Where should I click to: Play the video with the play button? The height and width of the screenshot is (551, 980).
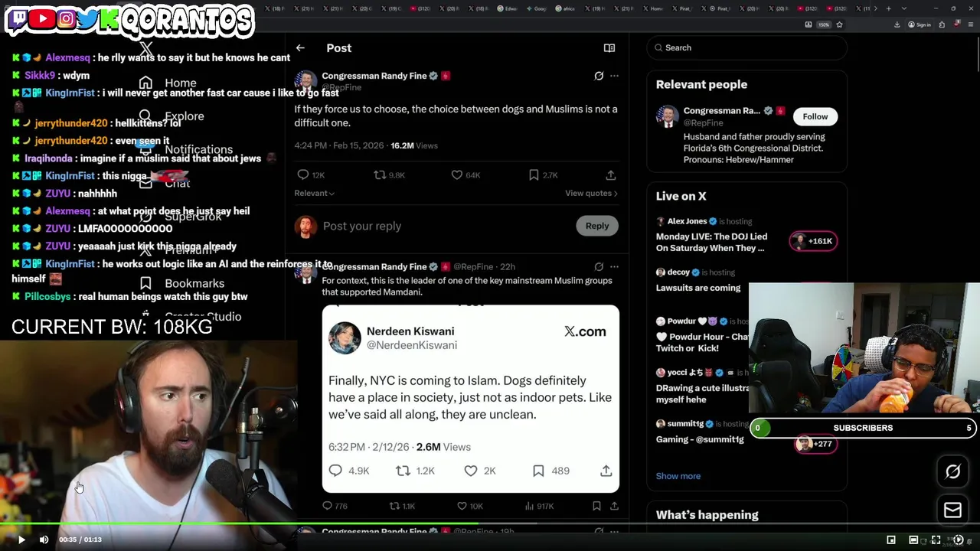(21, 540)
